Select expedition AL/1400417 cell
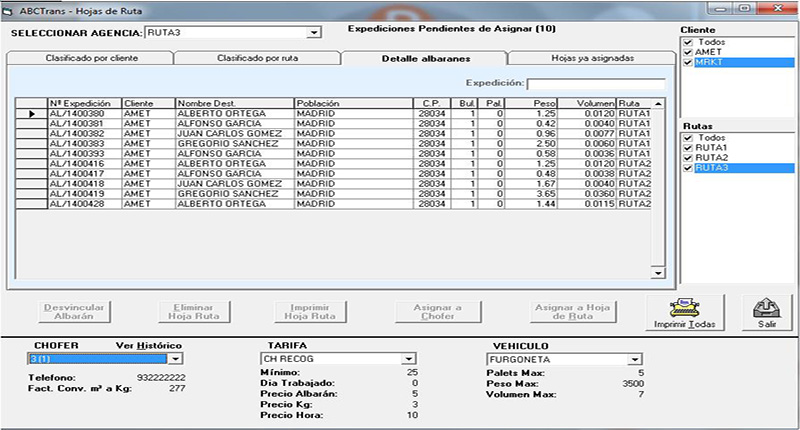Viewport: 800px width, 430px height. 85,174
